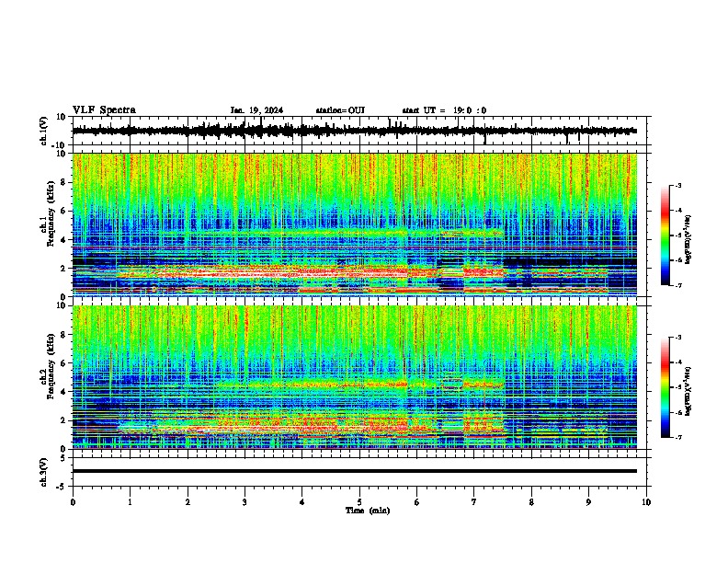
Task: Click the 'ch.1(V)' waveform axis label
Action: (x=44, y=131)
